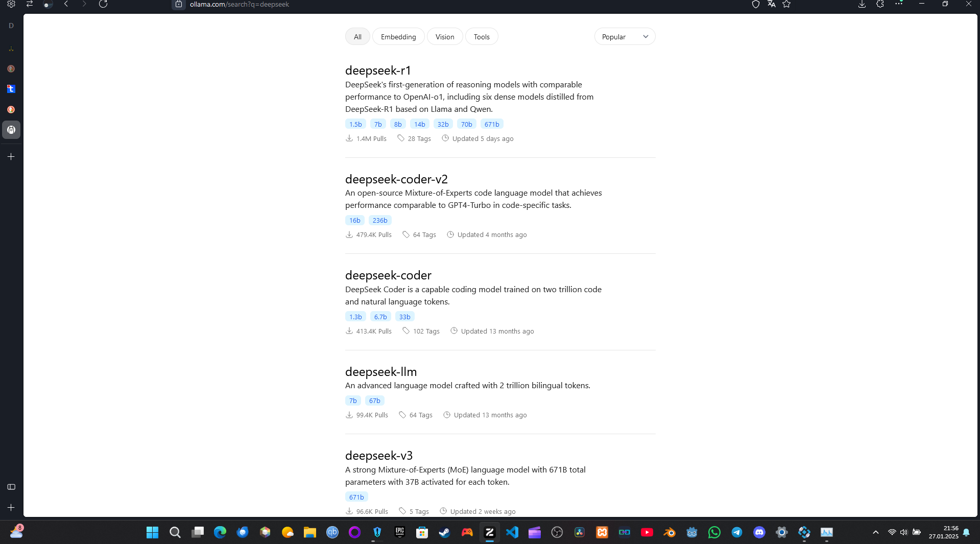The image size is (980, 544).
Task: Open the notification bell in system tray
Action: 966,532
